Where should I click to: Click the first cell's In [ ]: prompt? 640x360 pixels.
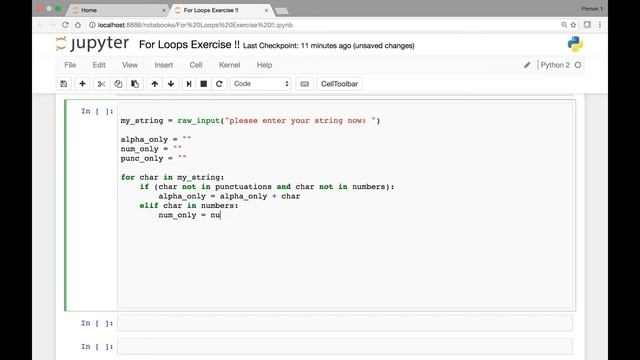(97, 111)
